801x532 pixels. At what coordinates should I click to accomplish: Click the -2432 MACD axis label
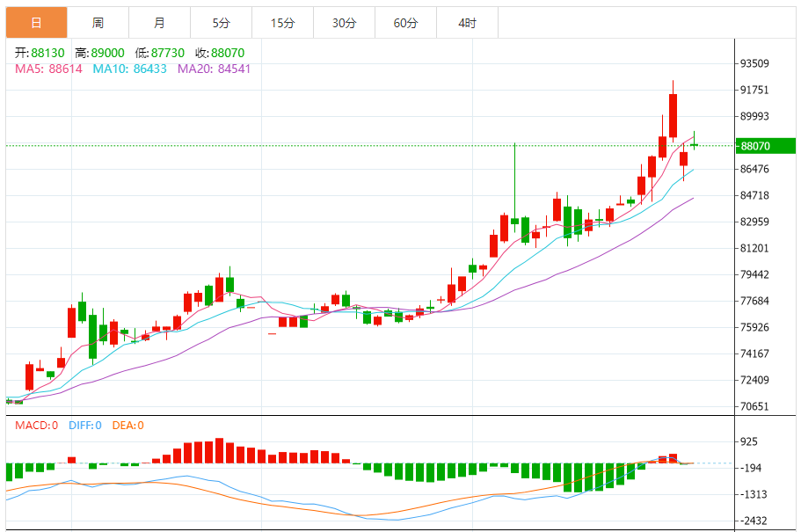point(755,521)
